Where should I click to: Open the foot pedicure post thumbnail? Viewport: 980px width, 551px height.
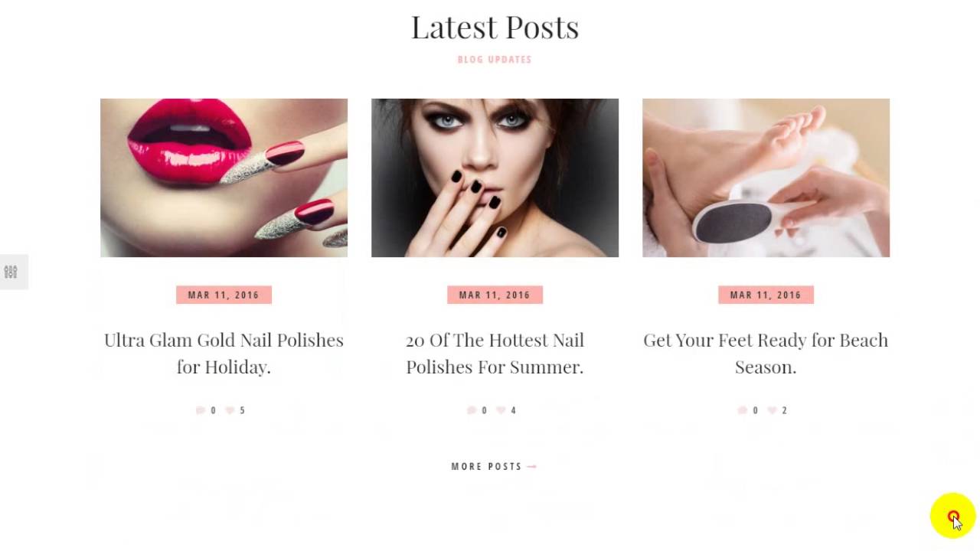click(766, 178)
